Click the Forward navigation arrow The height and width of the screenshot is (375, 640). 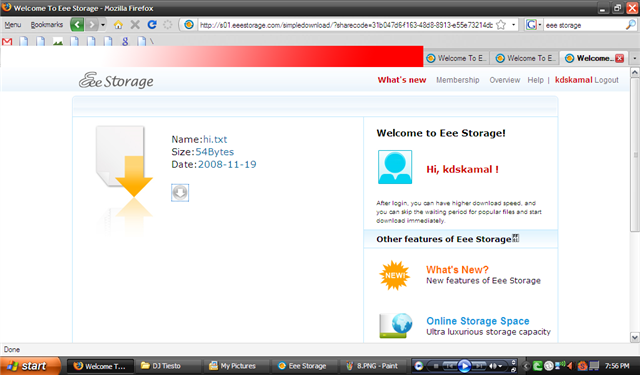(x=92, y=25)
